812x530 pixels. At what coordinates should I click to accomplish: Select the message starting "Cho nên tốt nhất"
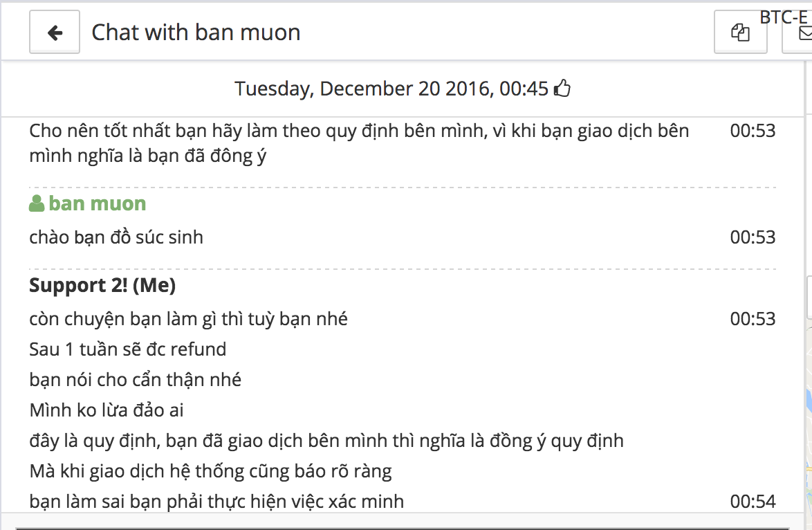click(x=359, y=143)
